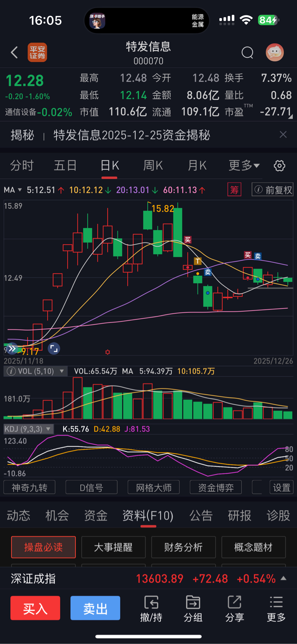Open the 公告 tab
Image resolution: width=297 pixels, height=644 pixels.
coord(201,516)
